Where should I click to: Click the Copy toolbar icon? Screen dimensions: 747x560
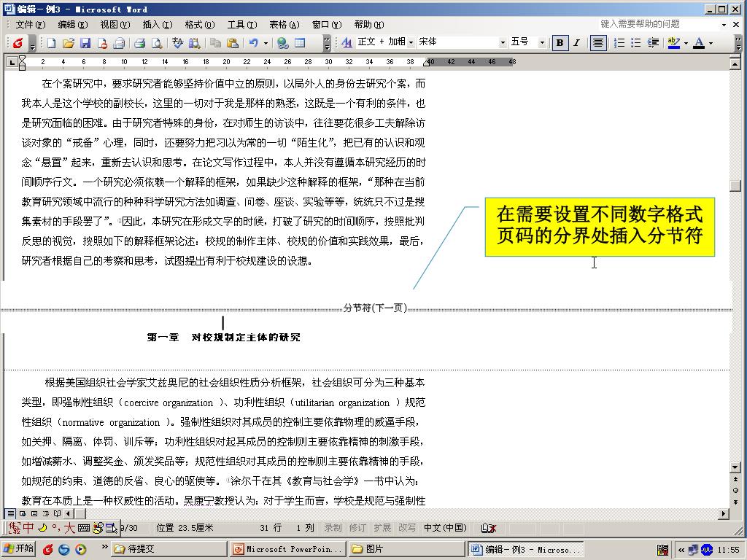point(215,43)
